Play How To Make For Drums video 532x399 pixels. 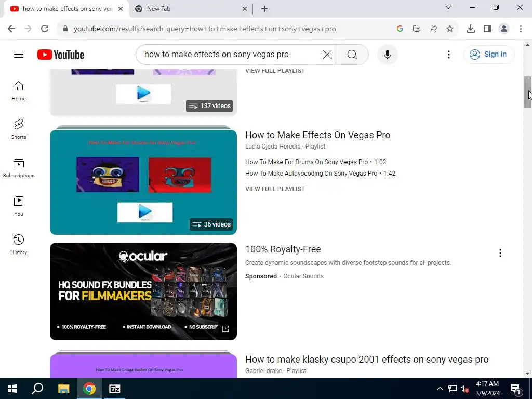pos(315,162)
